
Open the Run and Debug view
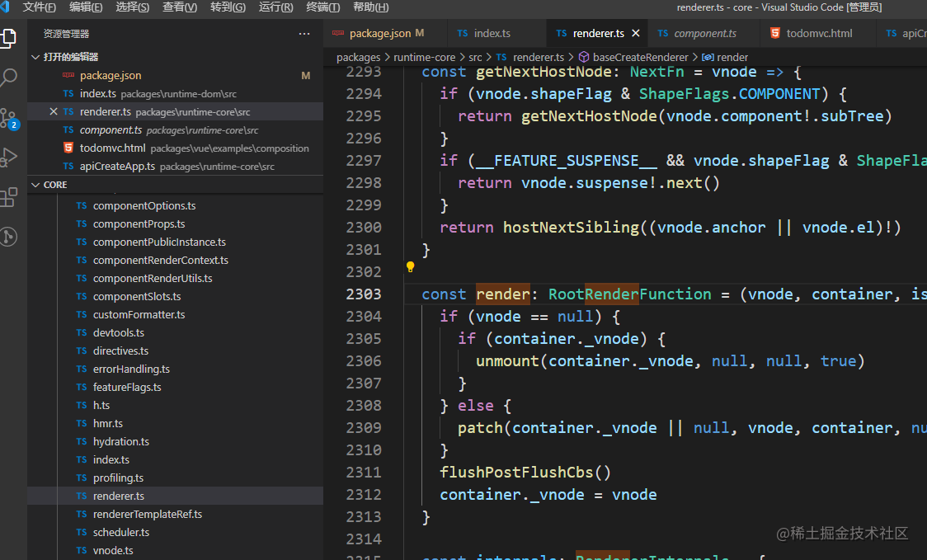(x=8, y=158)
